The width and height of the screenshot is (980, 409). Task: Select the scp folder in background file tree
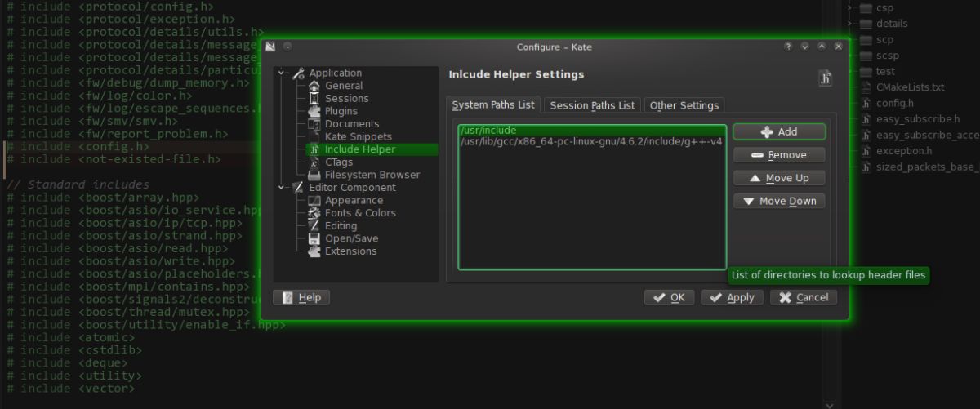coord(884,39)
